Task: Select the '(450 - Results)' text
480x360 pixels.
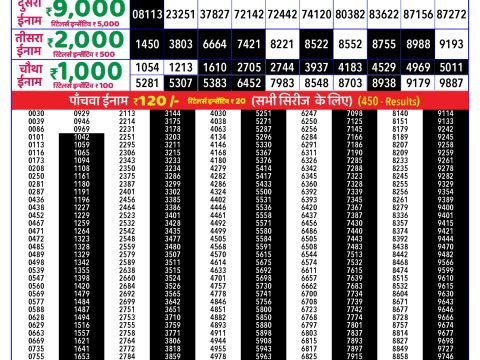Action: pyautogui.click(x=389, y=101)
